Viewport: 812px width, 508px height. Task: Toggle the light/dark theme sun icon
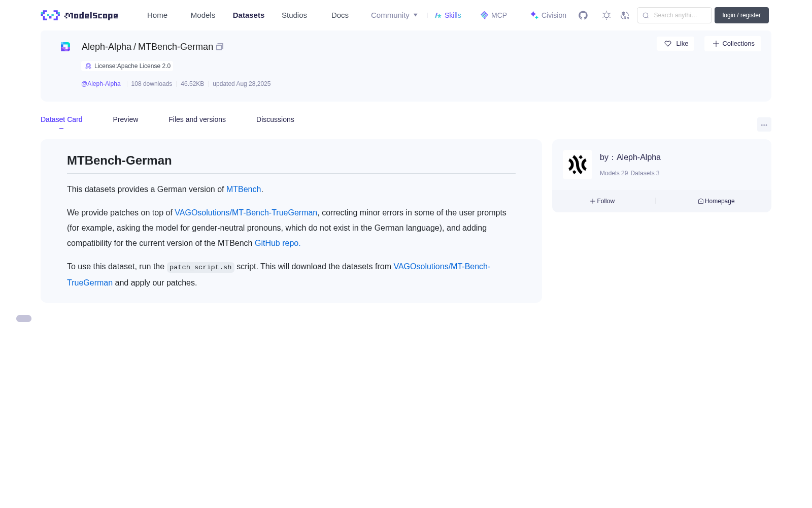[x=606, y=15]
